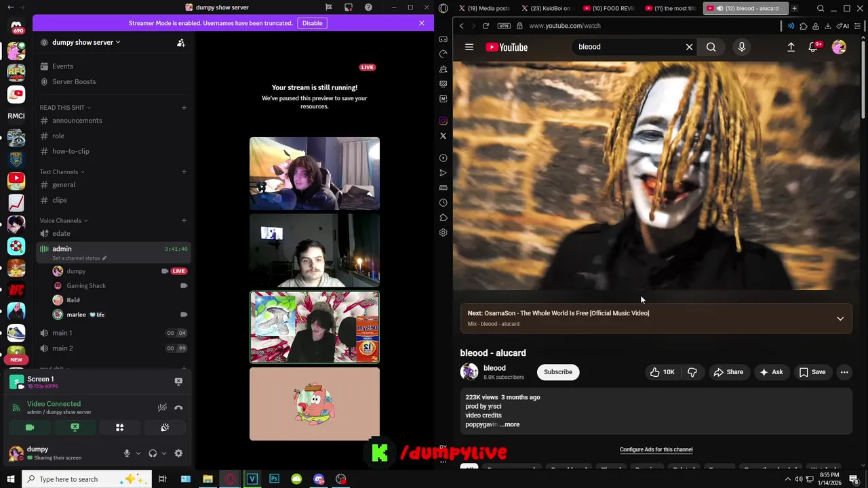Open microphone input options arrow
The width and height of the screenshot is (868, 488).
pos(138,453)
